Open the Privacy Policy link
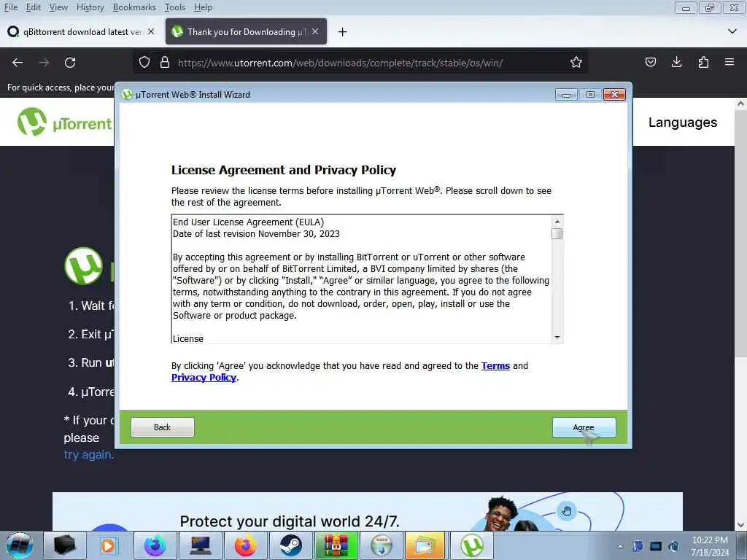Screen dimensions: 747x560 204,378
